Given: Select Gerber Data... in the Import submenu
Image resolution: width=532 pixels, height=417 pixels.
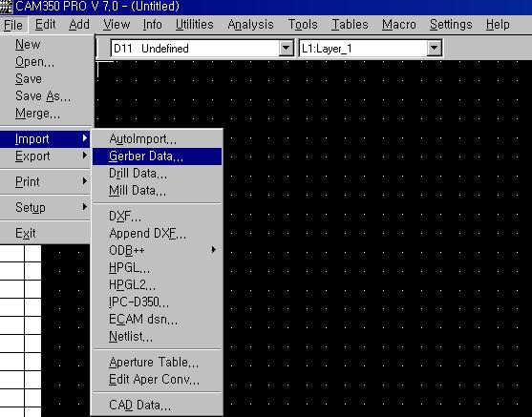Looking at the screenshot, I should click(157, 156).
